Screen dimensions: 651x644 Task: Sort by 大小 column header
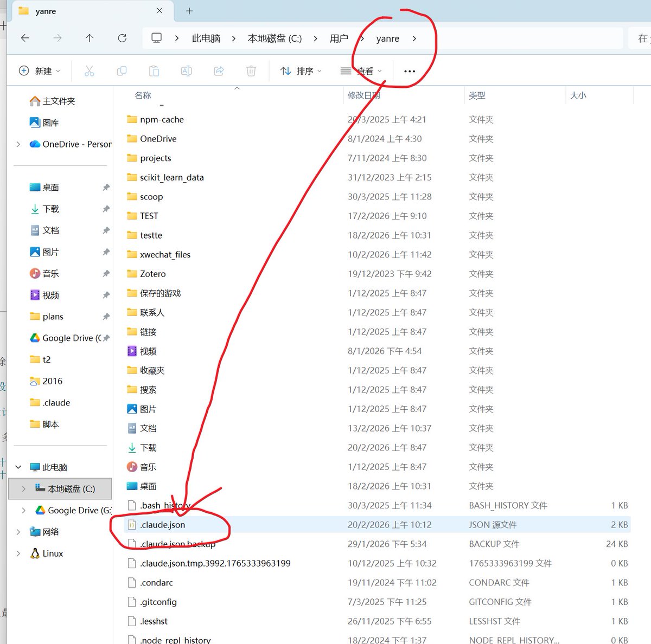click(578, 95)
